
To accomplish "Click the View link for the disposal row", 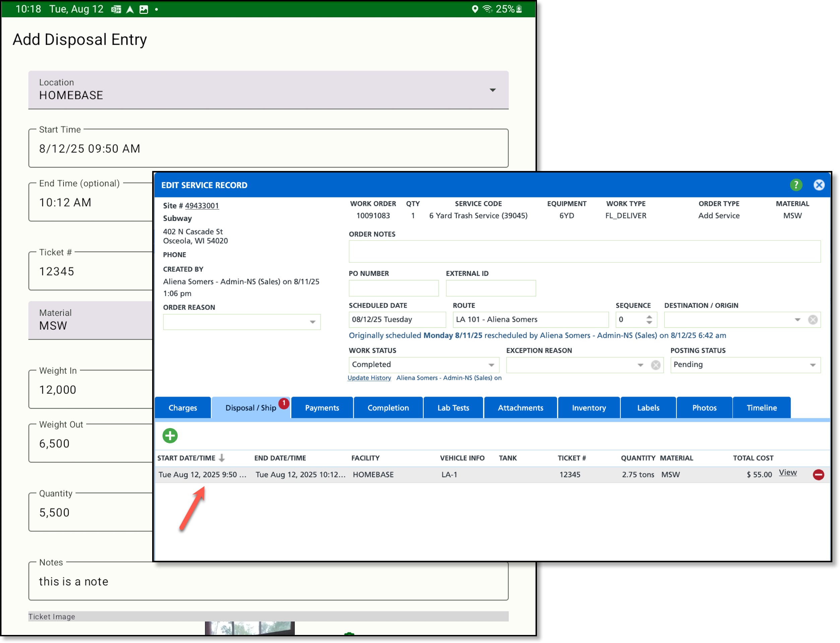I will coord(788,473).
